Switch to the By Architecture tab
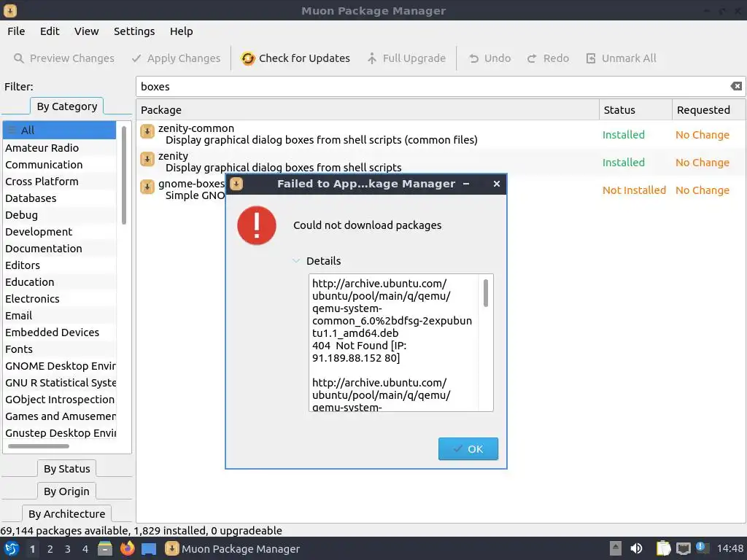This screenshot has width=747, height=560. 66,514
